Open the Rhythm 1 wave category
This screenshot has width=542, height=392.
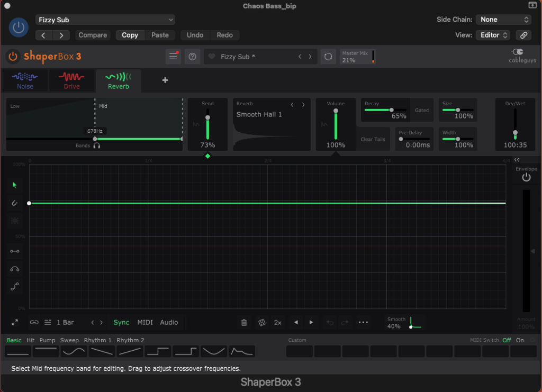coord(98,340)
